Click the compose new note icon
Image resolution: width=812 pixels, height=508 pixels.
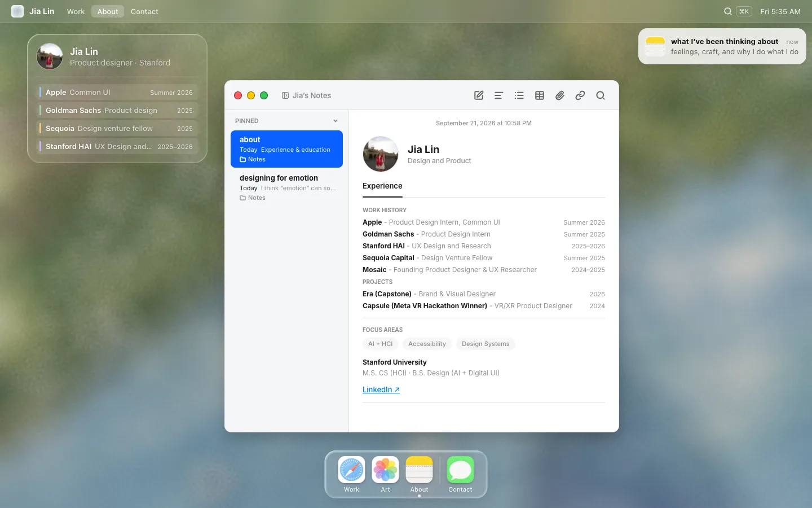(x=479, y=95)
